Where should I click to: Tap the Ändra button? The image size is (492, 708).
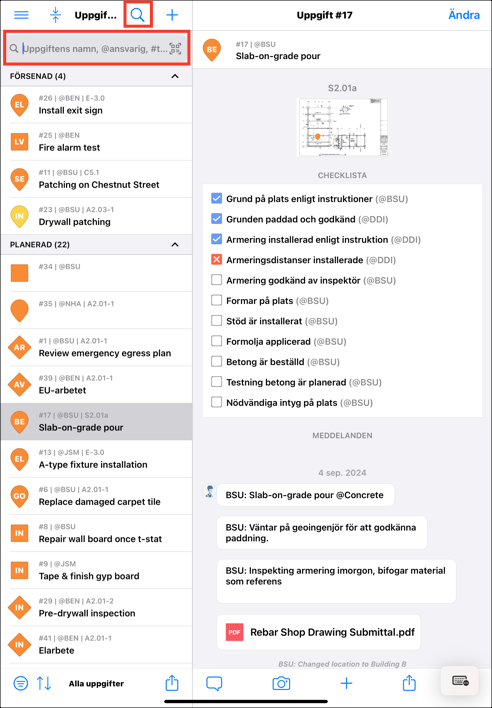[x=464, y=15]
